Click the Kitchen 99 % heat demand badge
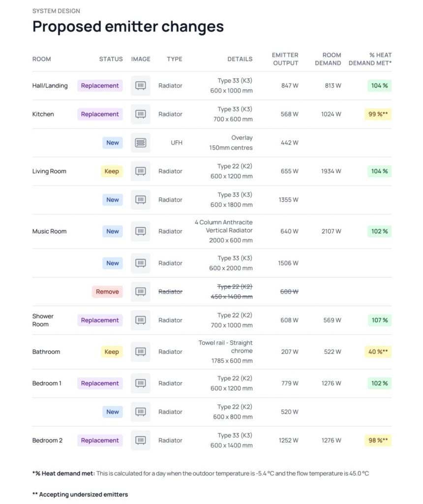 378,114
